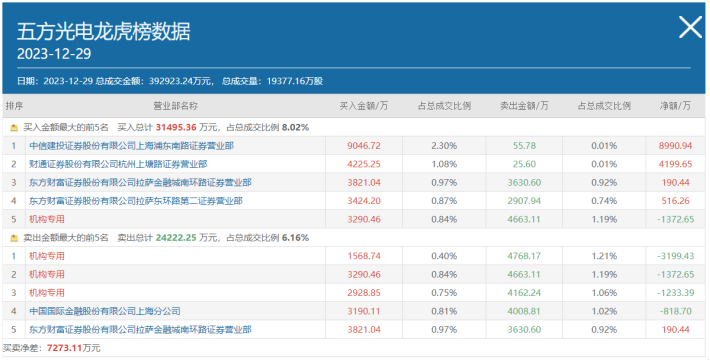The width and height of the screenshot is (710, 360).
Task: Select the sell amount 25.60
Action: pos(524,164)
